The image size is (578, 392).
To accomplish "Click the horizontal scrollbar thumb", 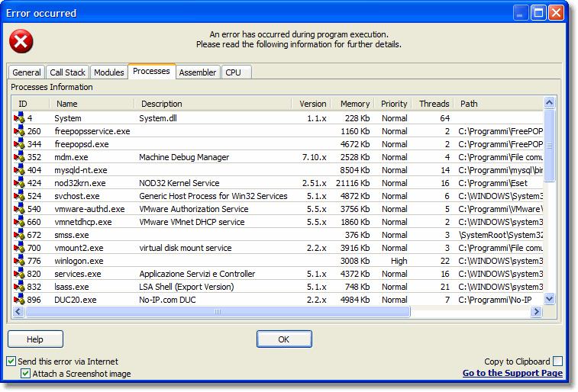I will pos(218,312).
